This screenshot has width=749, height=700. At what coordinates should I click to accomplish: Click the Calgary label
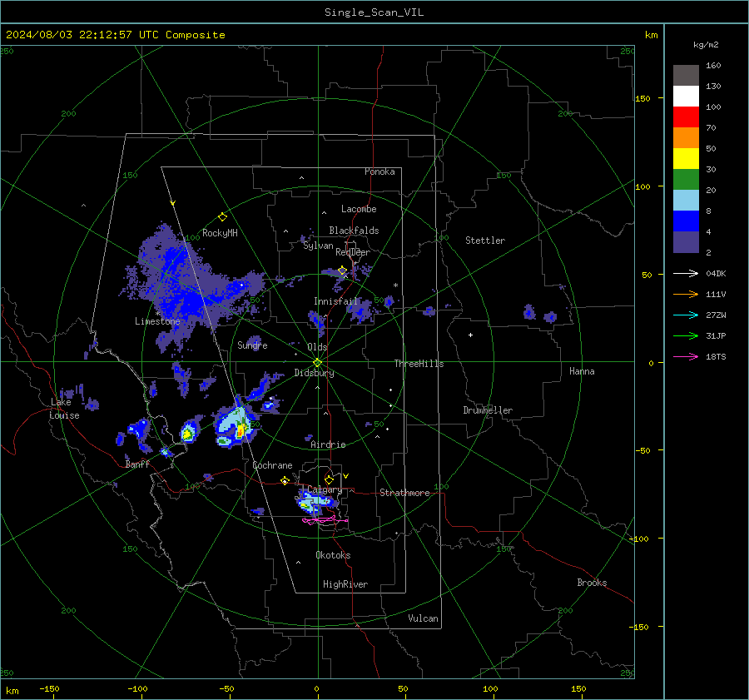(325, 489)
